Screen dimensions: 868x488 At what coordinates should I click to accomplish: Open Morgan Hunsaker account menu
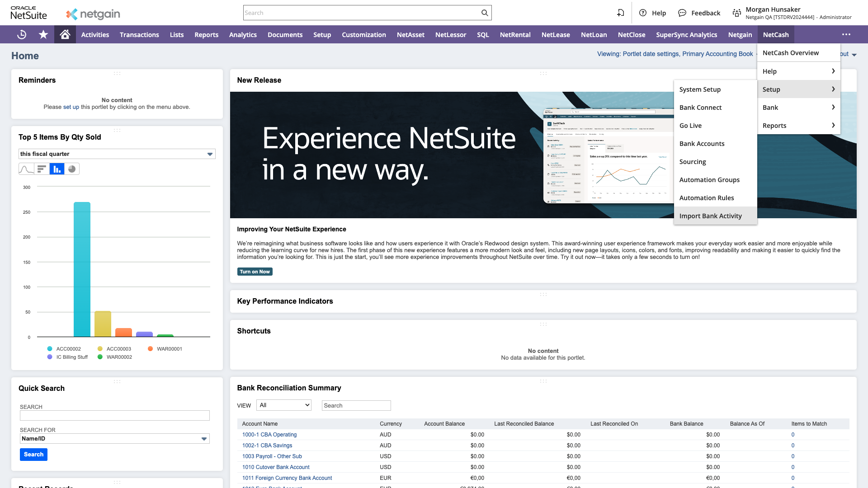point(798,13)
